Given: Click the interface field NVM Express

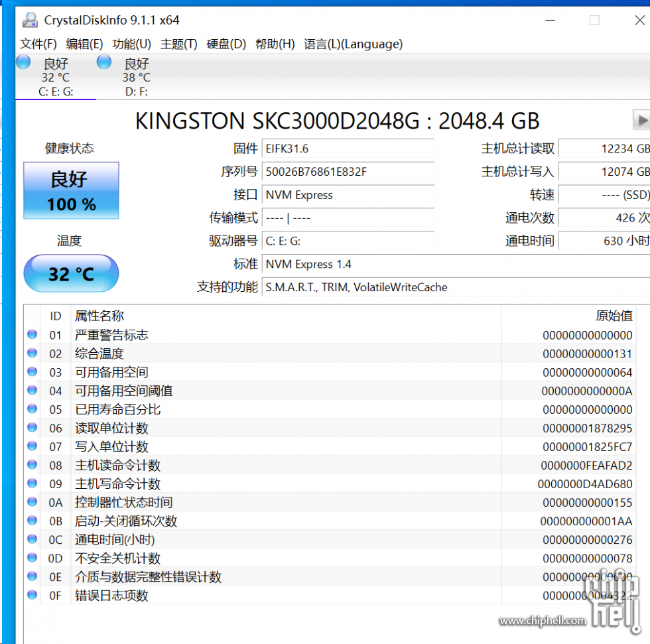Looking at the screenshot, I should 348,195.
